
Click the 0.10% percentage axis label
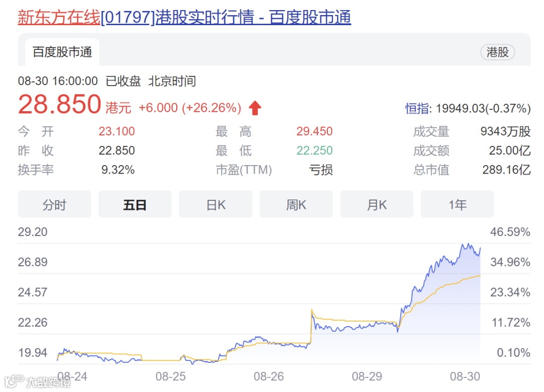pos(513,352)
